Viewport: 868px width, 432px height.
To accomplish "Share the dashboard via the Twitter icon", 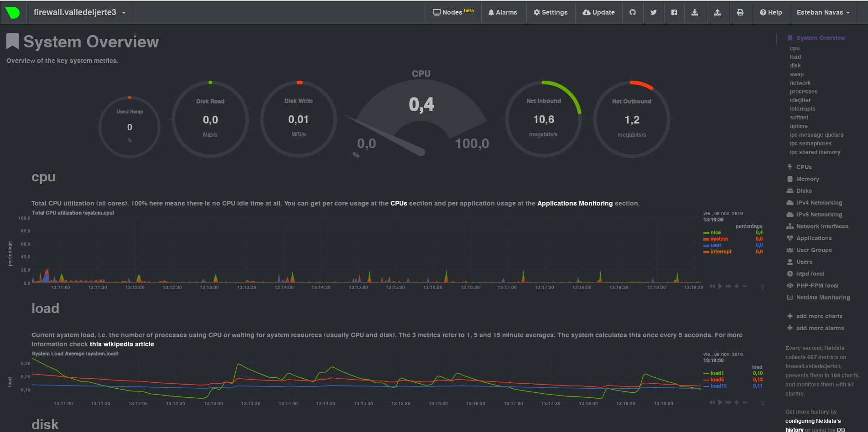I will point(654,12).
